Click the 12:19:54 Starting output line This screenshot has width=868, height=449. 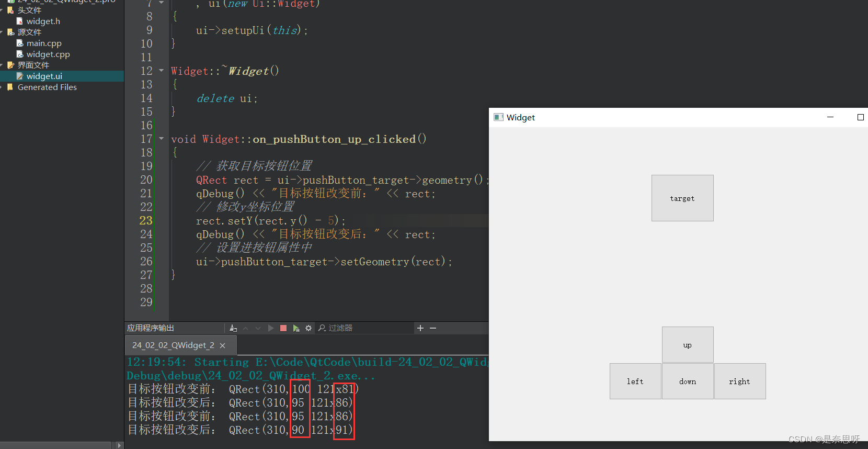308,362
